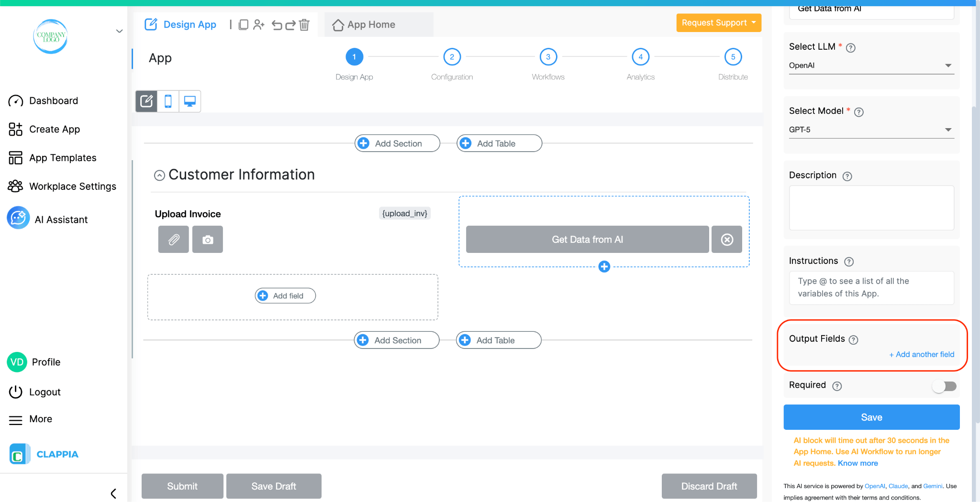Open help for Select Model

pyautogui.click(x=859, y=112)
